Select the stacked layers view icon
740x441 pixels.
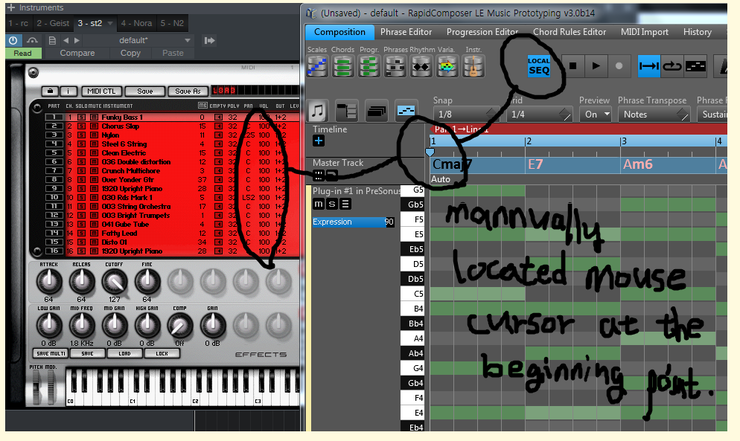(376, 111)
